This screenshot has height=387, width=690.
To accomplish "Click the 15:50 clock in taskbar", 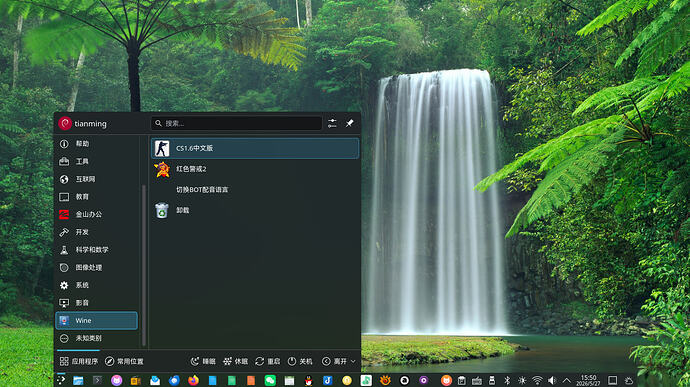I will (x=588, y=380).
